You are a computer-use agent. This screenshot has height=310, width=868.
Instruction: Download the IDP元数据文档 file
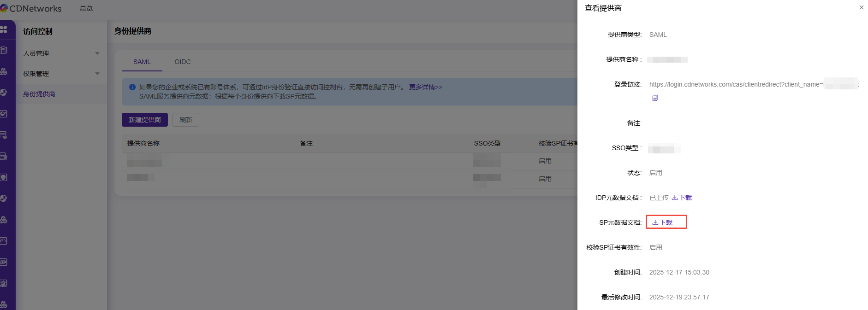click(x=682, y=198)
